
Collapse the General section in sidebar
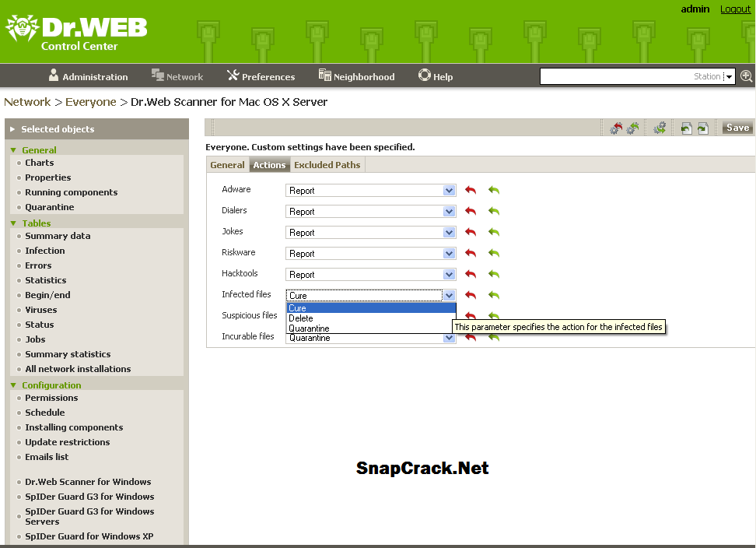point(13,150)
